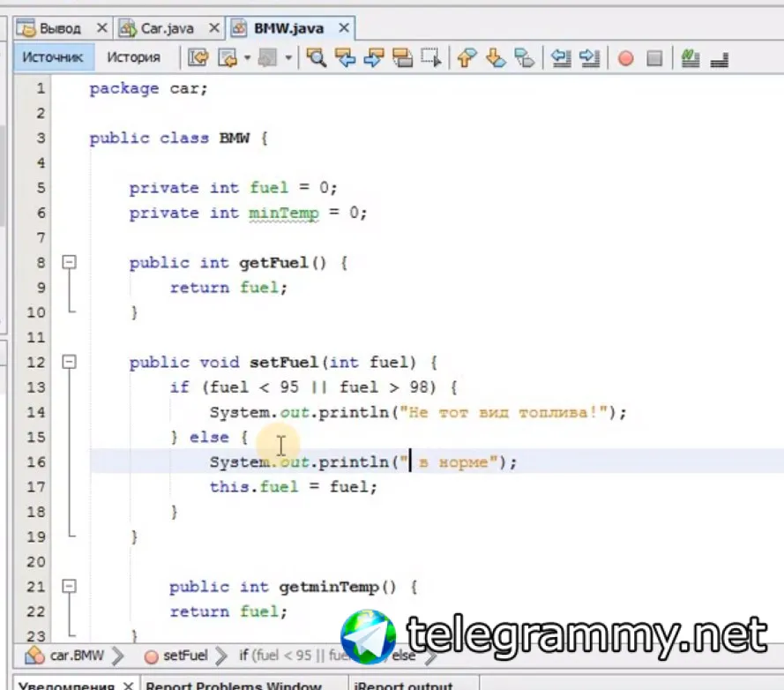This screenshot has width=784, height=690.
Task: Click Find Previous Occurrence icon
Action: 345,57
